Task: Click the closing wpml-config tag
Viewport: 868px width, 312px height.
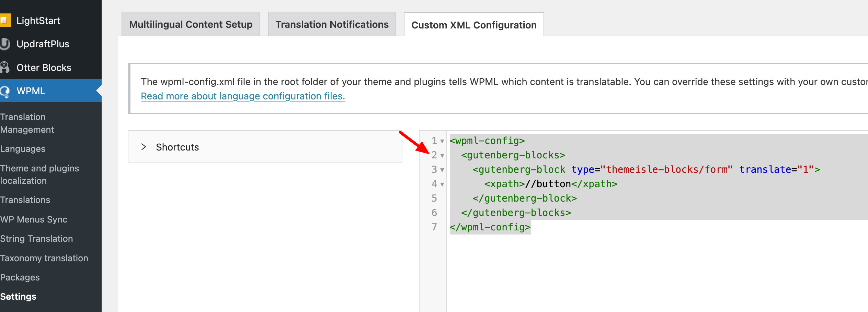Action: [490, 227]
